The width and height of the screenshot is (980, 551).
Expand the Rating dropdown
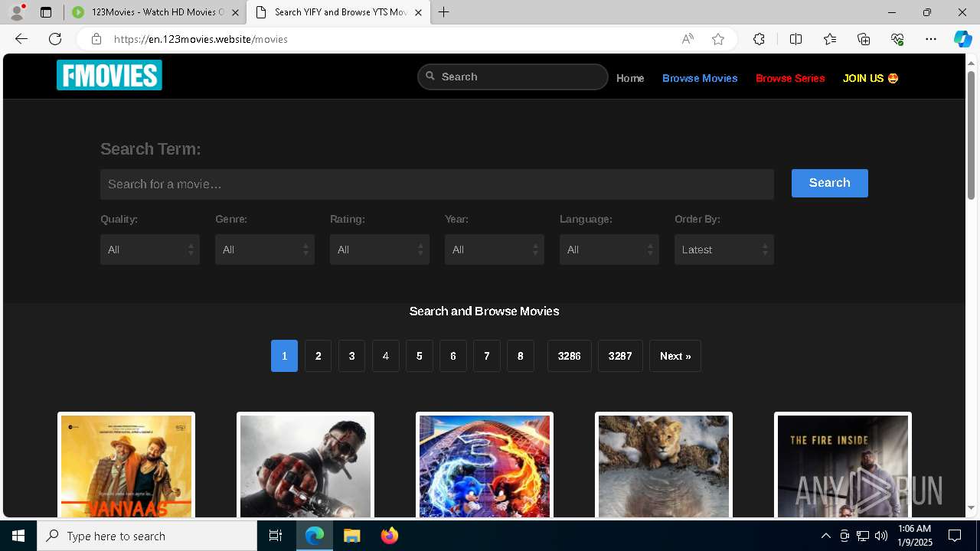pyautogui.click(x=380, y=249)
